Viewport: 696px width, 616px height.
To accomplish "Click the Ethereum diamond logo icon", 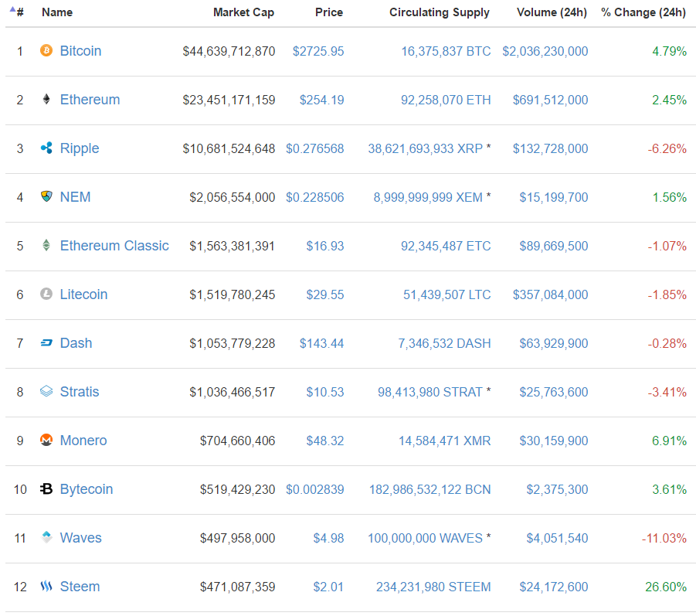I will pyautogui.click(x=46, y=99).
